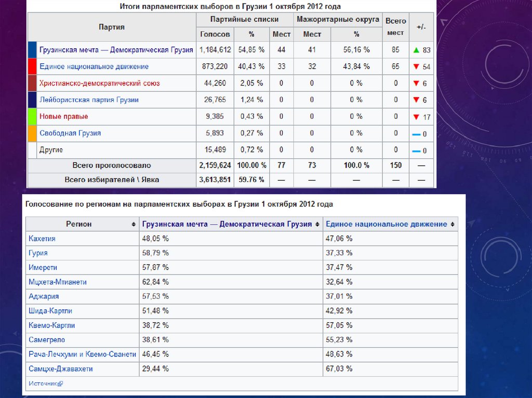Click the blue color swatch for Грузинская мечта

pos(32,50)
